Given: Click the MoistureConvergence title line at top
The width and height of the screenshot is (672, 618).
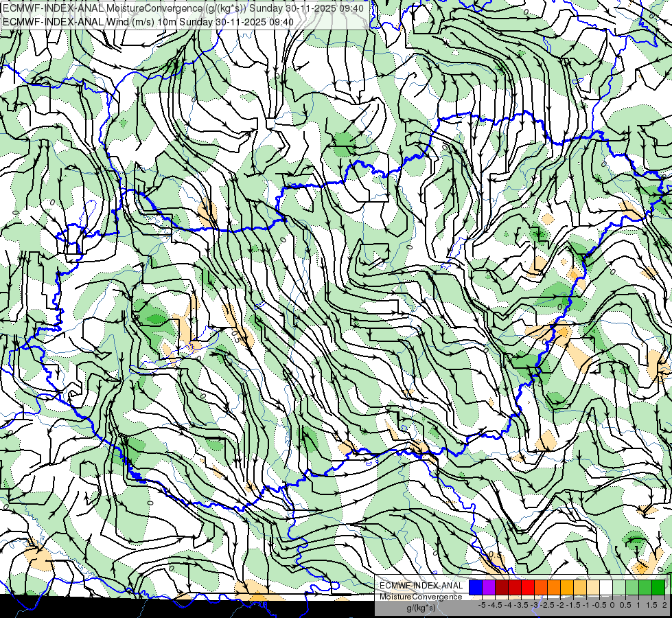Looking at the screenshot, I should click(x=183, y=8).
